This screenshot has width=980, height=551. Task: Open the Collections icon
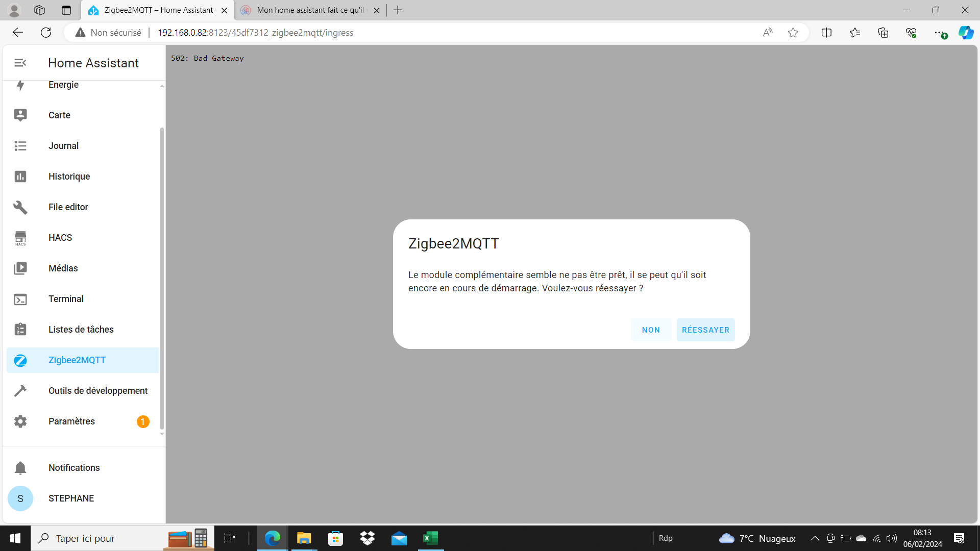(x=883, y=33)
